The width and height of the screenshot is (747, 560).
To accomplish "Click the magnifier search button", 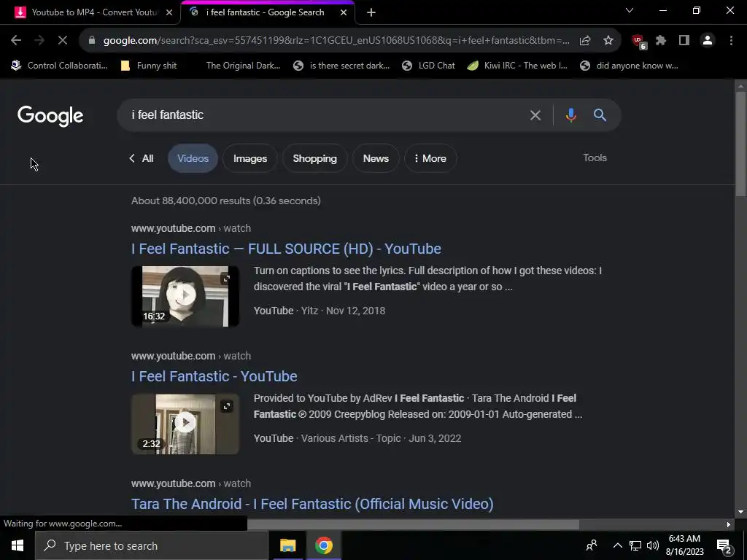I will click(x=600, y=114).
